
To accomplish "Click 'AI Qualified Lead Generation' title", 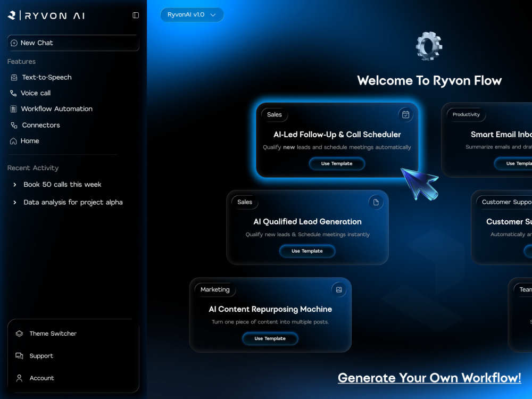I will (x=307, y=222).
